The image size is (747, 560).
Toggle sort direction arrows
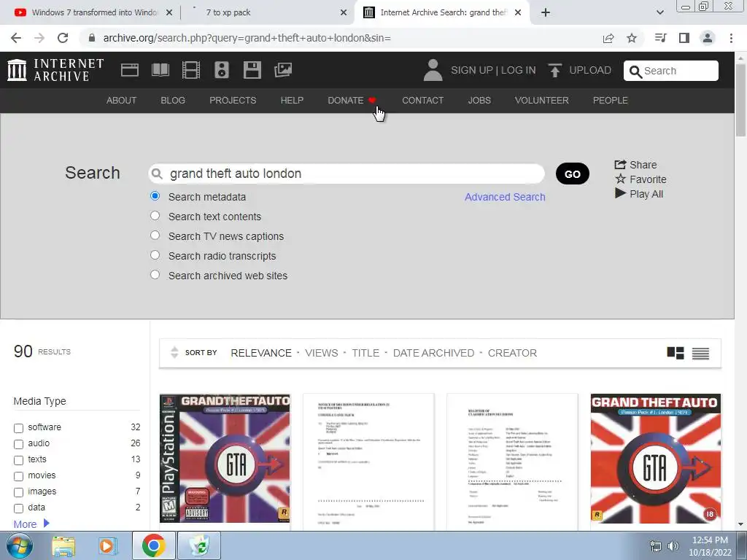(174, 352)
